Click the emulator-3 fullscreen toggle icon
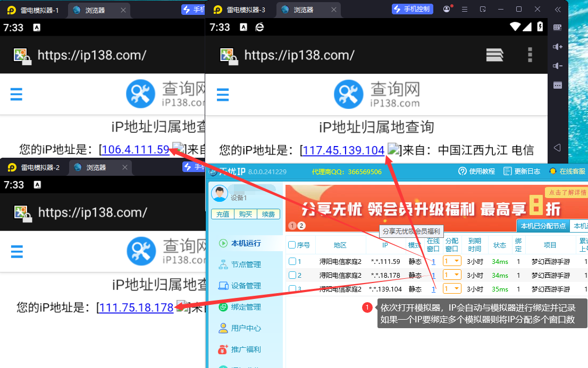 click(x=483, y=10)
